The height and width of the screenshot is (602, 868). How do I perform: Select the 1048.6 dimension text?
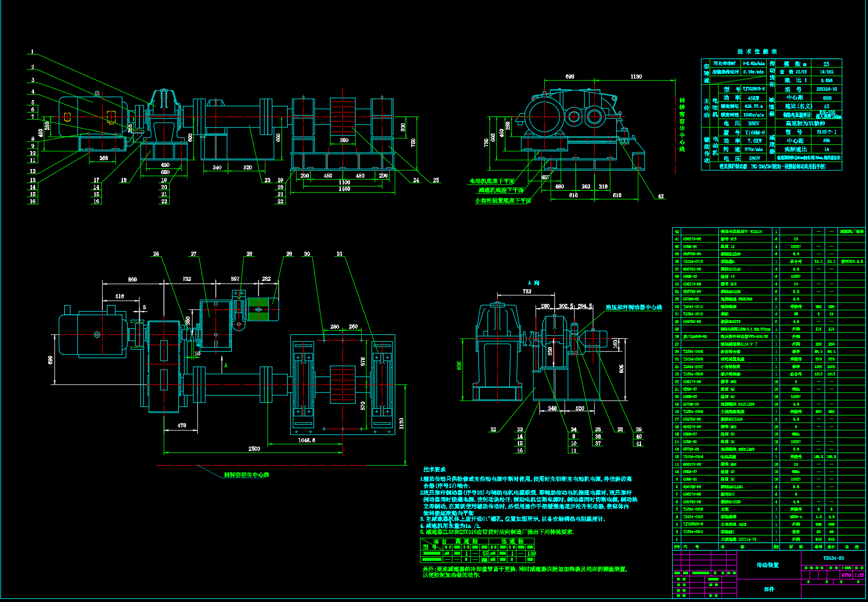tap(307, 441)
